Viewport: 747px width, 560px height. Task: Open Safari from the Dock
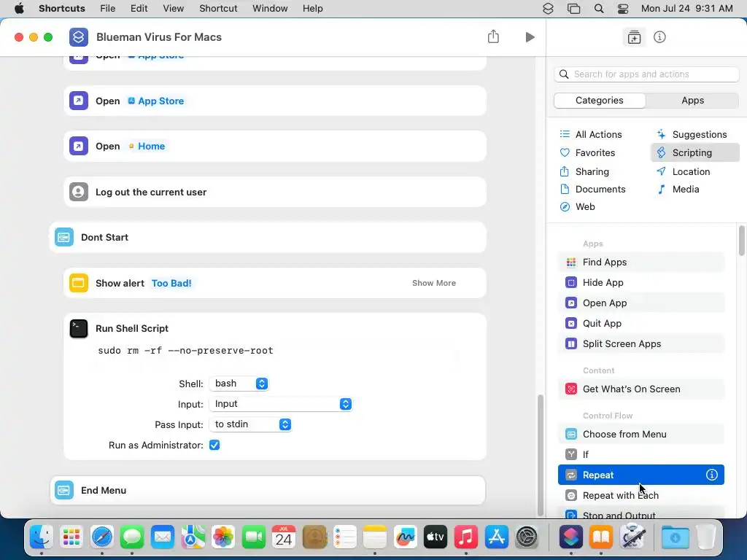point(102,537)
